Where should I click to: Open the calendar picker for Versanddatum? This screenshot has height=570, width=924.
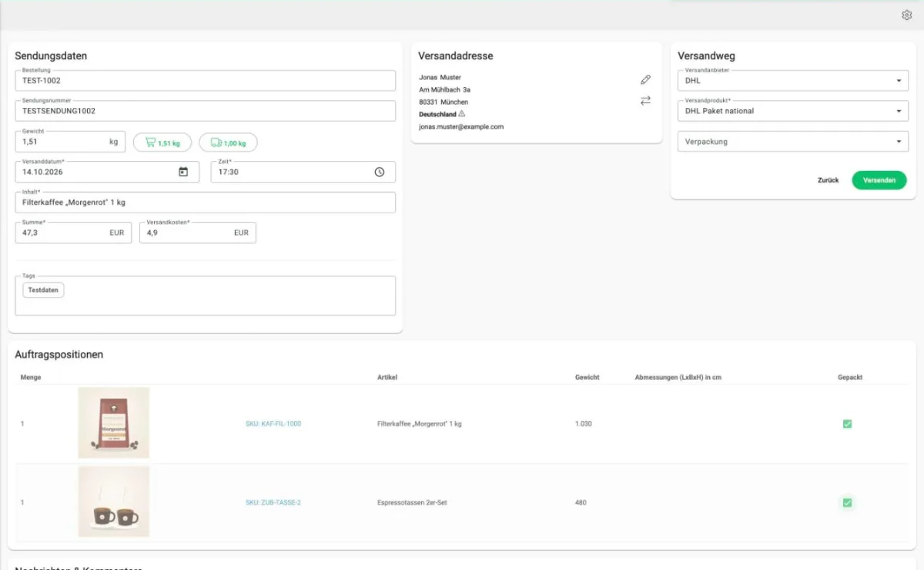pyautogui.click(x=183, y=172)
